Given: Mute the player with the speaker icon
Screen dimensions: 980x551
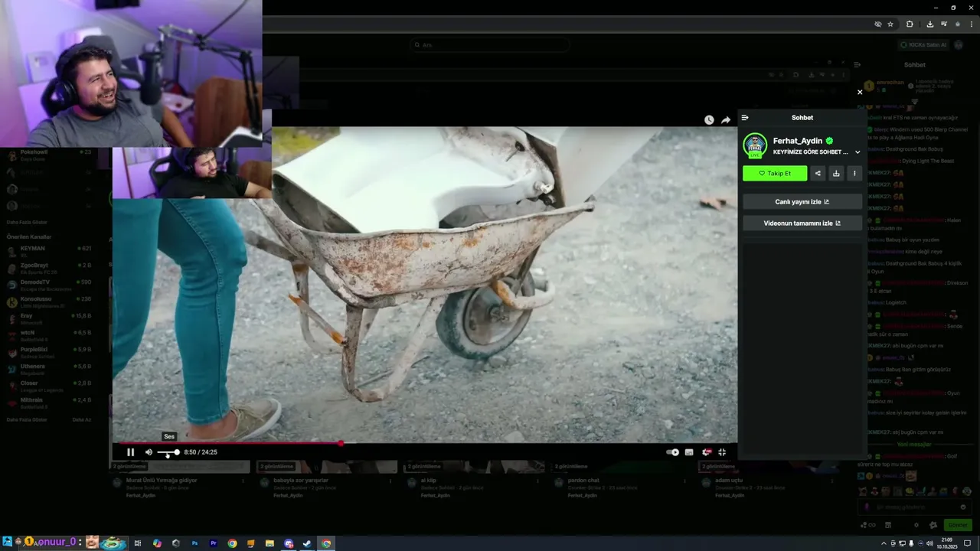Looking at the screenshot, I should [149, 452].
